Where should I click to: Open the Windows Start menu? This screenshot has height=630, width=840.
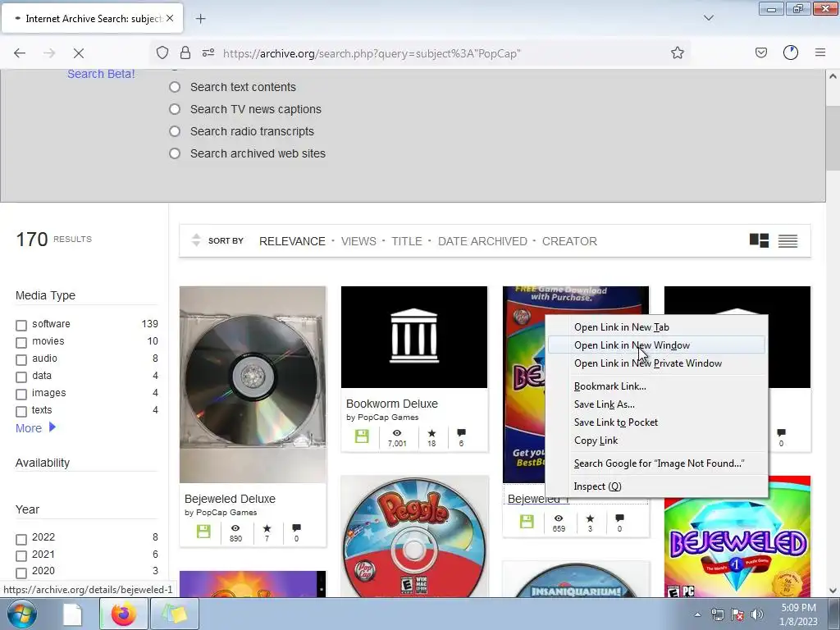21,614
